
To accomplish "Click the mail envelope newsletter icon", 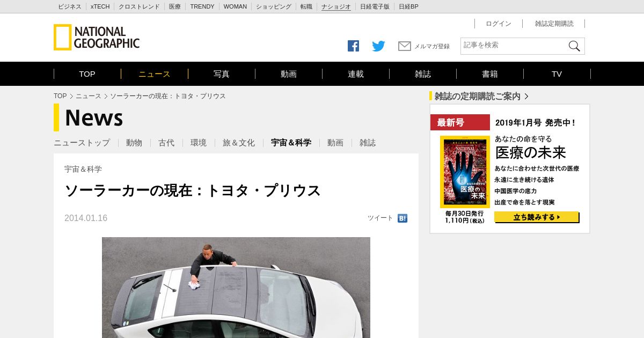I will point(405,46).
